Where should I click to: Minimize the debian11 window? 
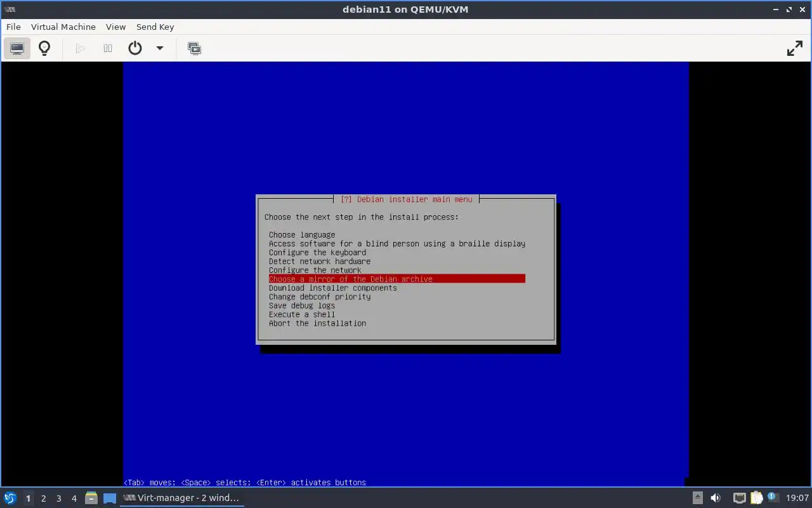(x=776, y=10)
